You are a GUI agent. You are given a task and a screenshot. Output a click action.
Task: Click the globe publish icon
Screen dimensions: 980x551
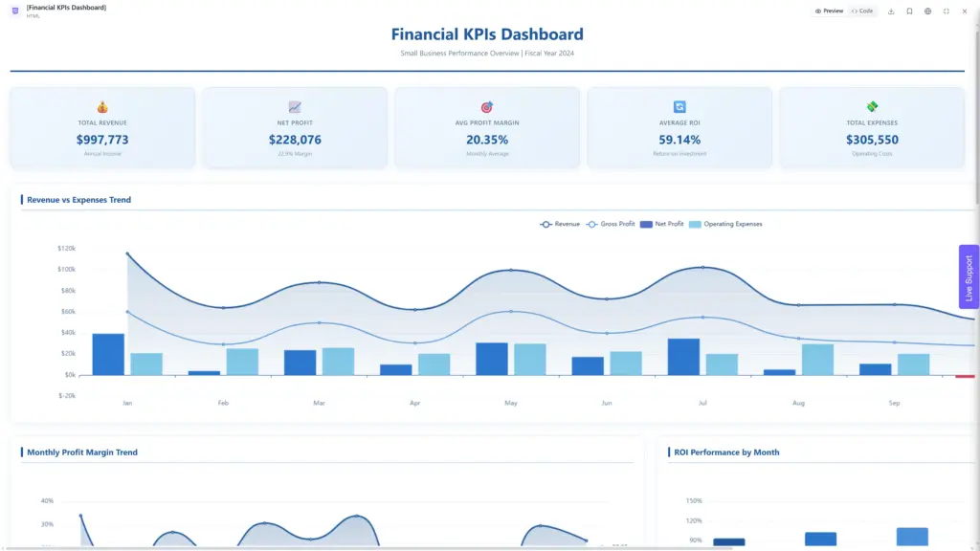point(928,11)
